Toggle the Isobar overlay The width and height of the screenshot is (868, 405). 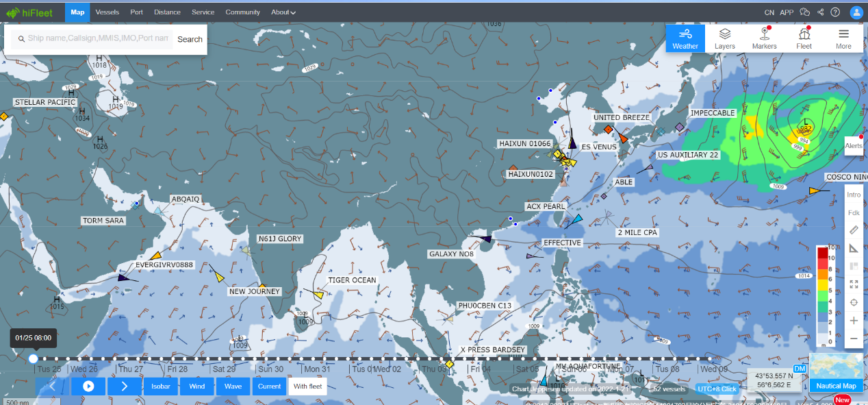[x=161, y=386]
